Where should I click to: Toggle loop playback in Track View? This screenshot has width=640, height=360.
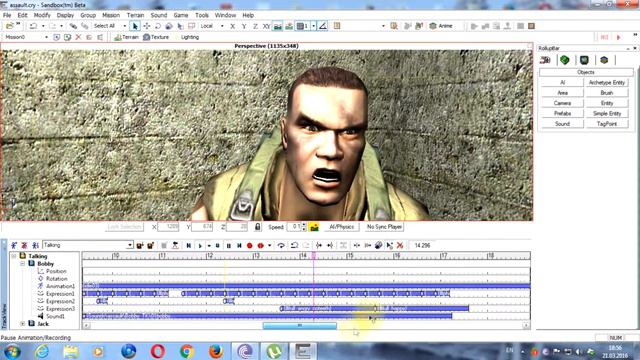click(x=281, y=245)
